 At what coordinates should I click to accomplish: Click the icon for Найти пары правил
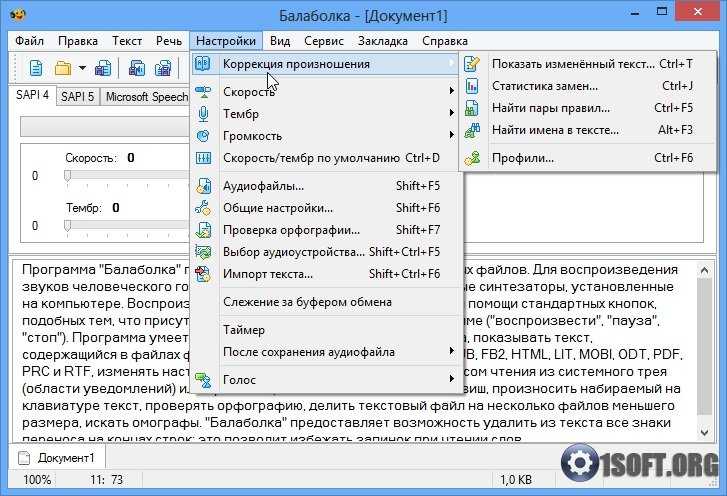472,108
